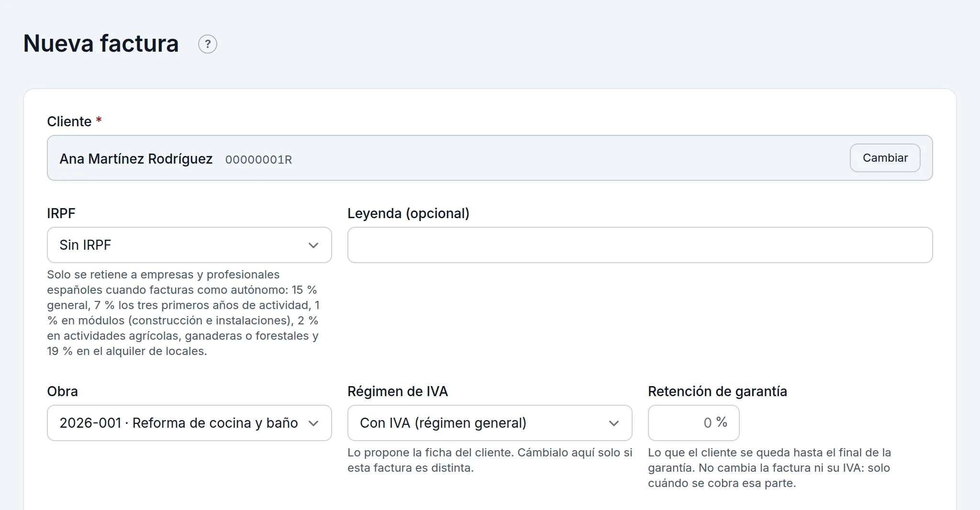Open the help icon next to Nueva factura
The width and height of the screenshot is (980, 510).
(x=208, y=44)
